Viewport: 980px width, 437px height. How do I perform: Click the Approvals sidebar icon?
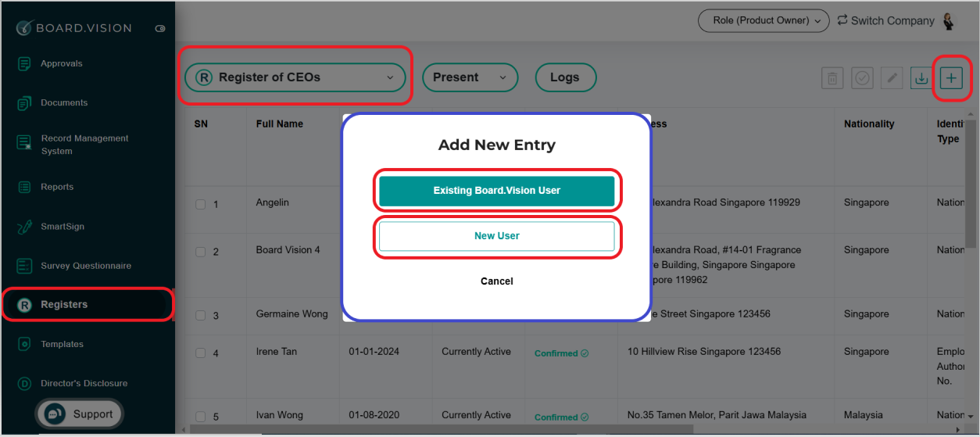pos(24,63)
